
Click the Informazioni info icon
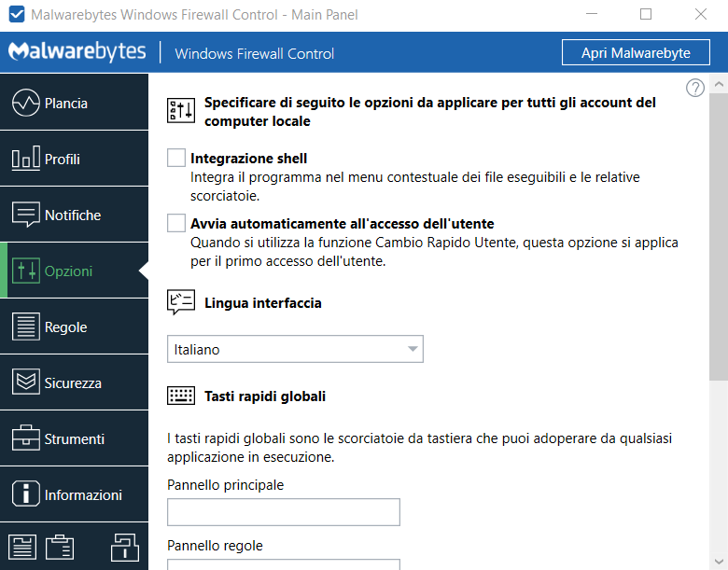[x=25, y=494]
